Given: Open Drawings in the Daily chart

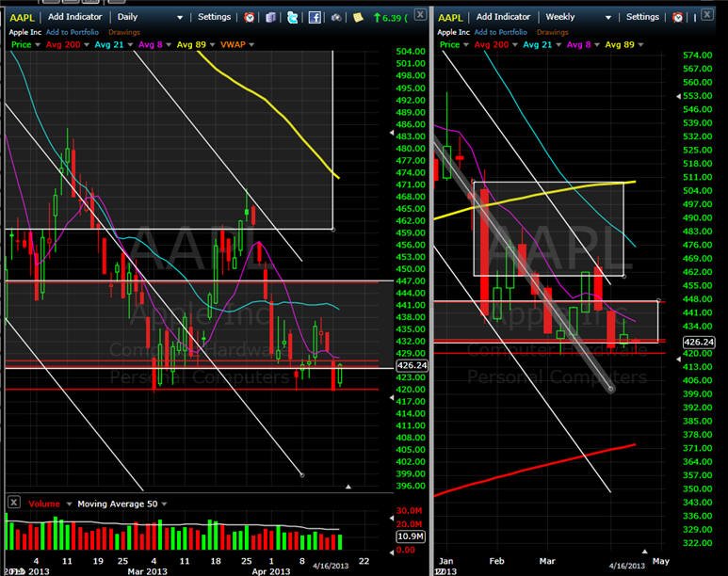Looking at the screenshot, I should pos(124,33).
